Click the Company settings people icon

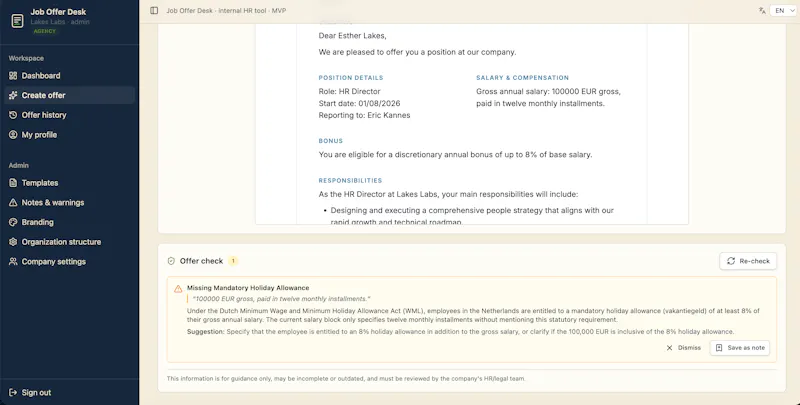[13, 262]
